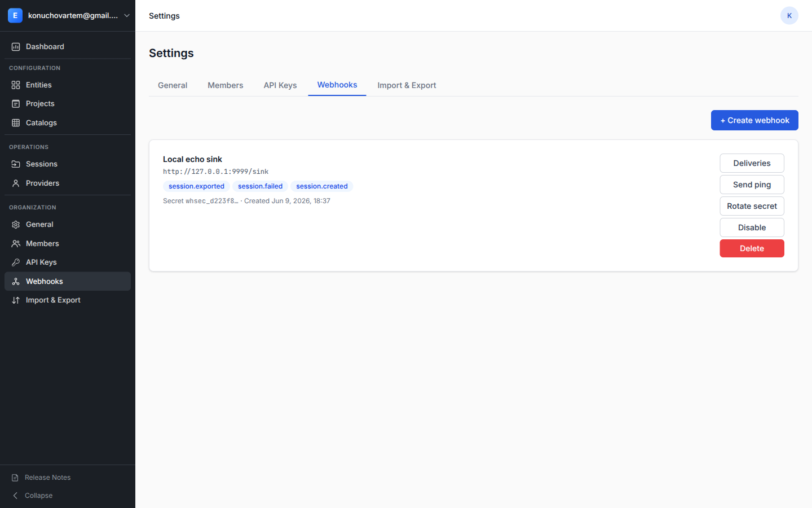Click the session.created event tag
The width and height of the screenshot is (812, 508).
[x=322, y=186]
